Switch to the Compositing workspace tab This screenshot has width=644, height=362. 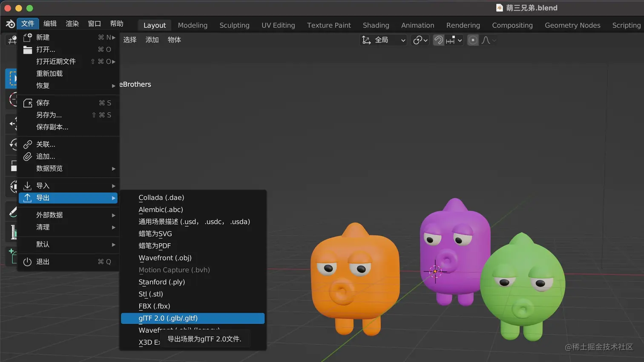512,26
